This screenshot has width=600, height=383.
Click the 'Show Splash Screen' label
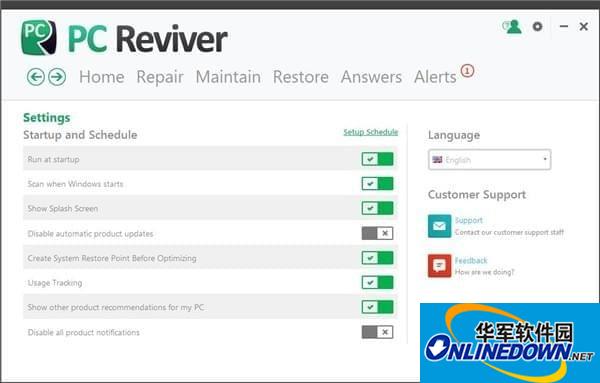(x=63, y=209)
